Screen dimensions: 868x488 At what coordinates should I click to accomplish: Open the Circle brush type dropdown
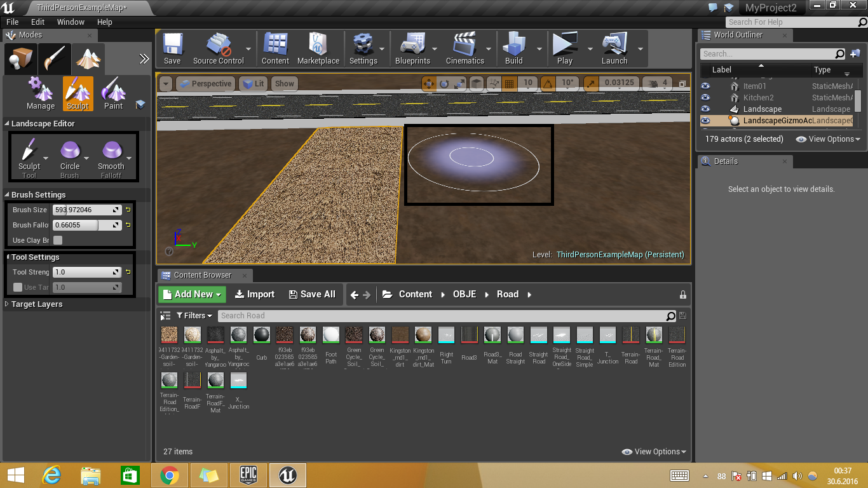point(87,158)
